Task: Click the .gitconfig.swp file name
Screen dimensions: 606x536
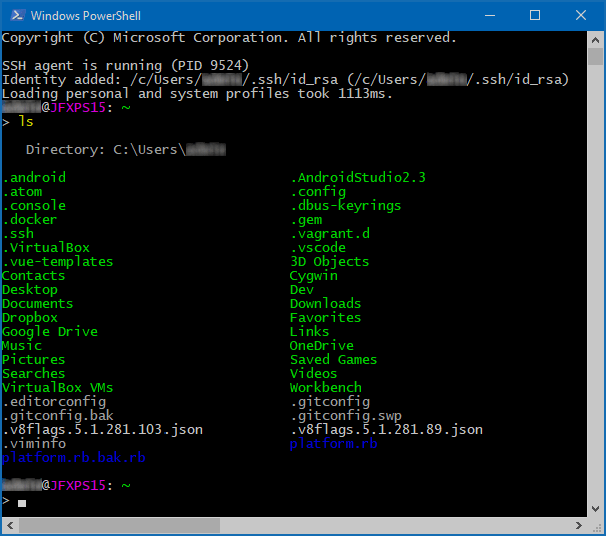Action: click(346, 416)
